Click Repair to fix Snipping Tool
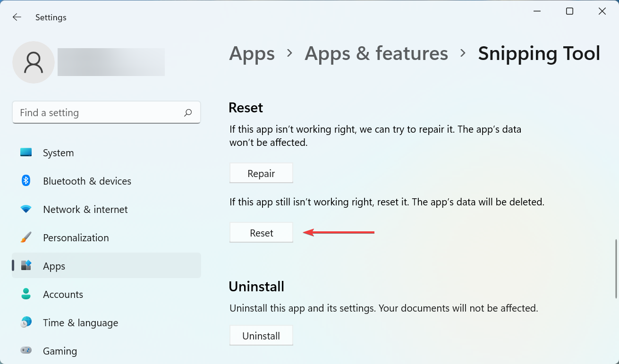The width and height of the screenshot is (619, 364). (x=261, y=173)
